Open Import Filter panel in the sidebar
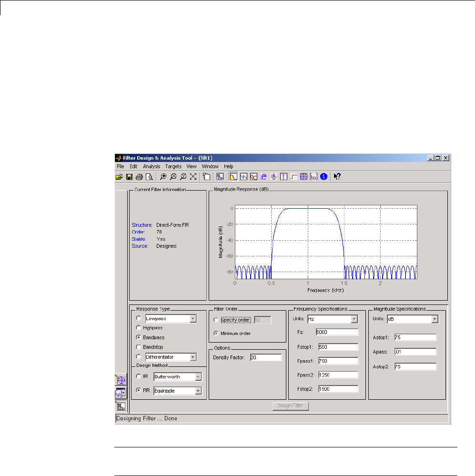 (x=120, y=393)
